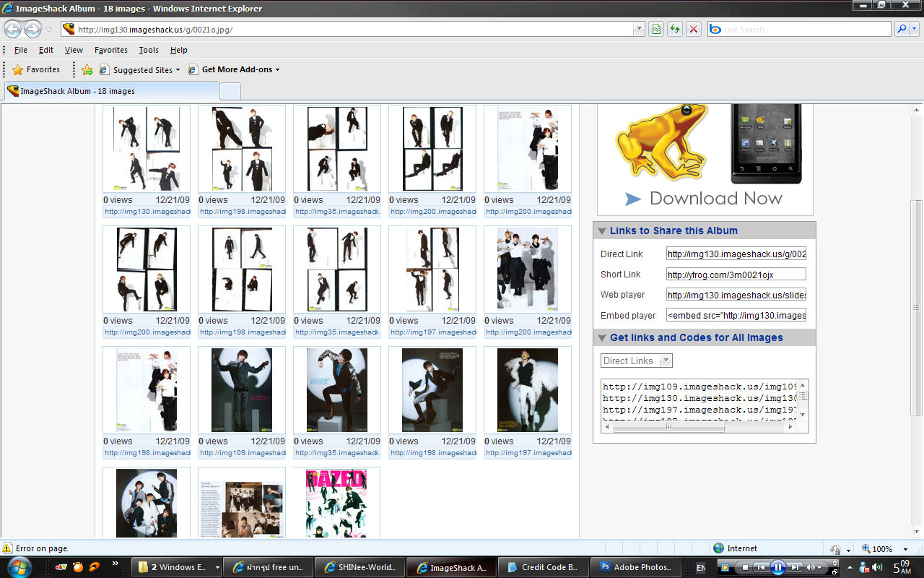
Task: Open the recent pages history dropdown arrow
Action: 48,30
